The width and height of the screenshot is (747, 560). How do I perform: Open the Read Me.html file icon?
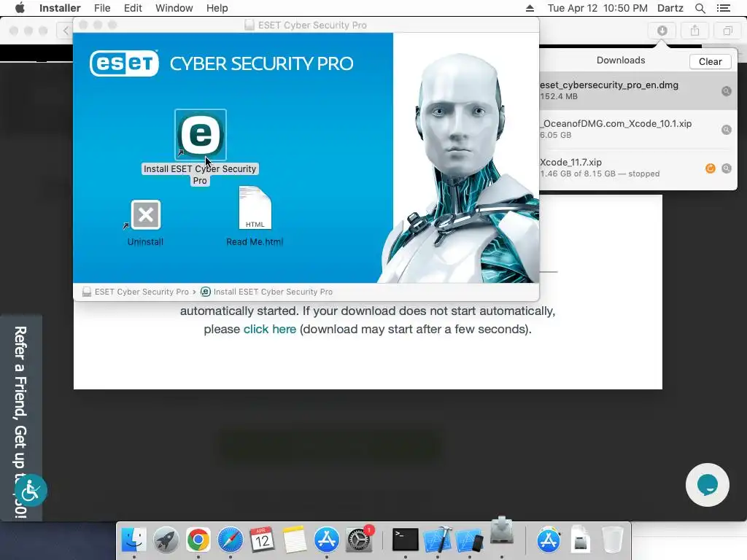(x=255, y=208)
